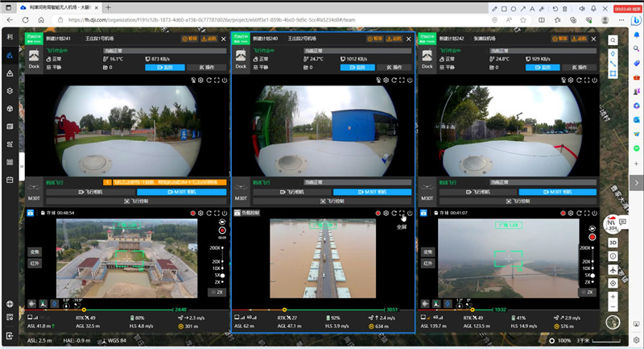The height and width of the screenshot is (349, 644).
Task: Open 飞行控制 flight control in plan 240 panel
Action: point(332,201)
